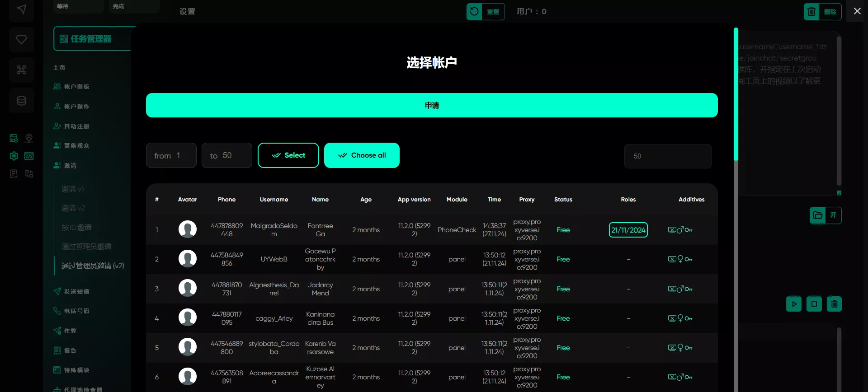Click the female gender icon in the caggy_Arley row
The width and height of the screenshot is (868, 392).
[x=680, y=318]
